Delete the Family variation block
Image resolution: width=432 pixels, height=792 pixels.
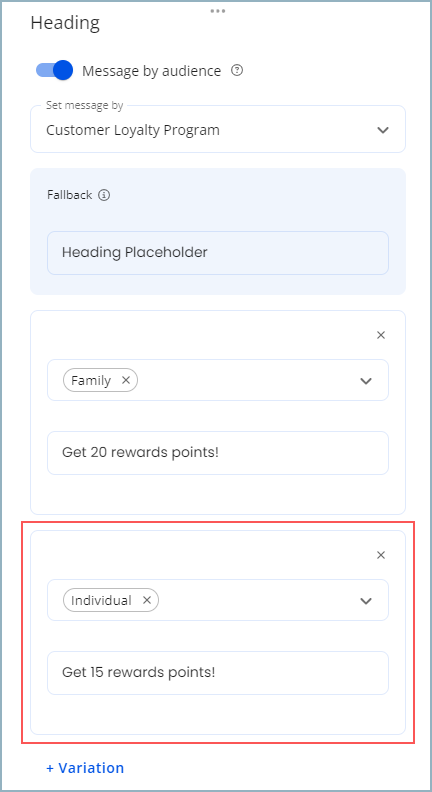click(381, 335)
